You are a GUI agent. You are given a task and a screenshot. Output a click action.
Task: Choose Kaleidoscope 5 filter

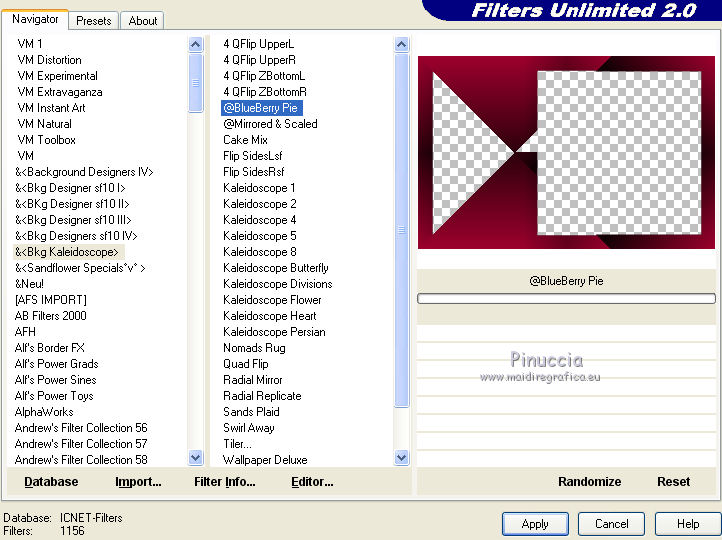pos(260,236)
